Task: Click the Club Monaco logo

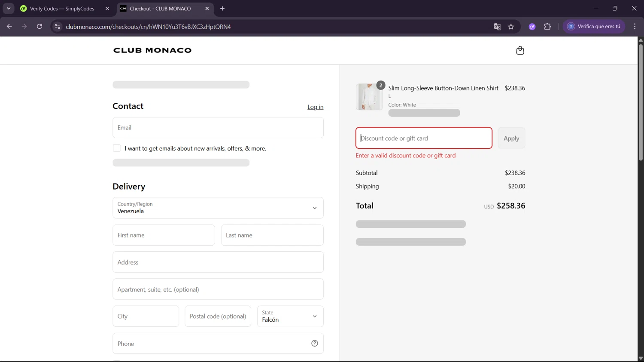Action: [x=152, y=51]
